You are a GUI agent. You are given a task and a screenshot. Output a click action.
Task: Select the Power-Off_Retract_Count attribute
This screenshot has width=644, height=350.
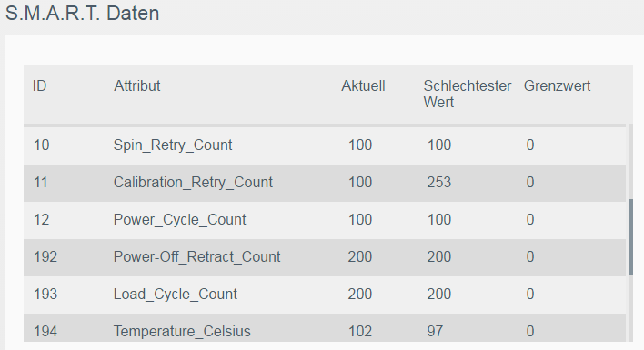196,257
